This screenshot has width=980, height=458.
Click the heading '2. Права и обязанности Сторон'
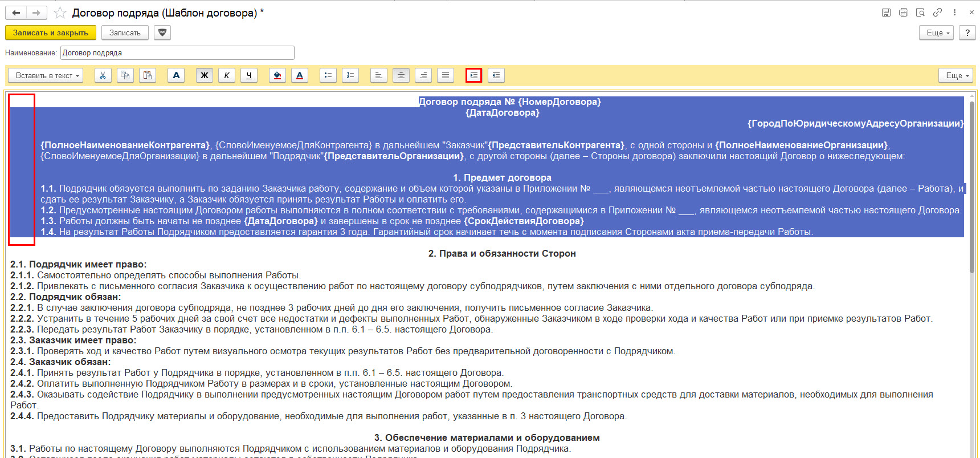(x=502, y=253)
